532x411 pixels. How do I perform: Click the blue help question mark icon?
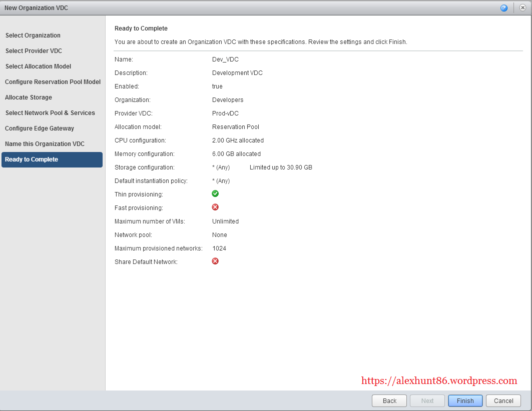point(504,8)
